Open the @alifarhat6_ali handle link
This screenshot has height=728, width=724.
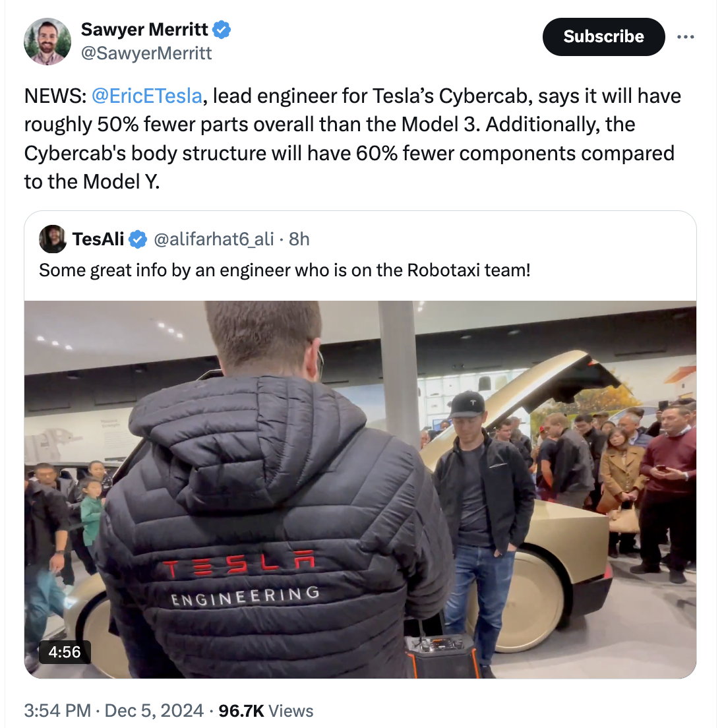[214, 239]
